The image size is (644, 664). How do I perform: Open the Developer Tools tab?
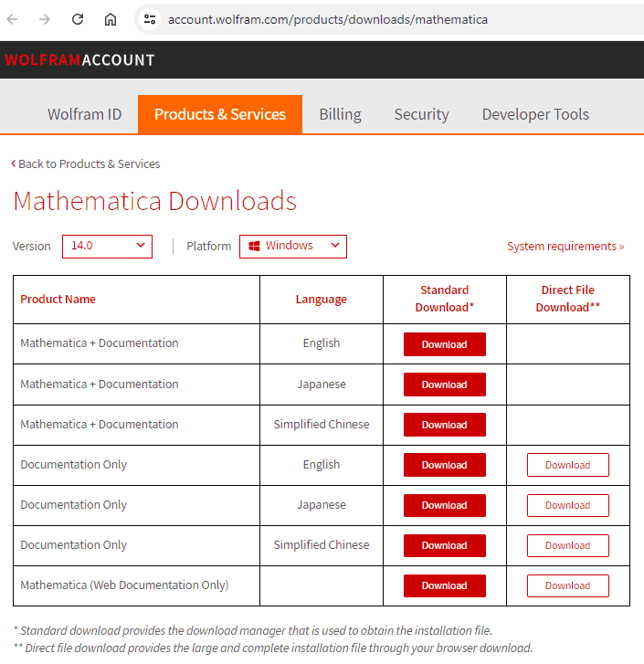pyautogui.click(x=535, y=114)
